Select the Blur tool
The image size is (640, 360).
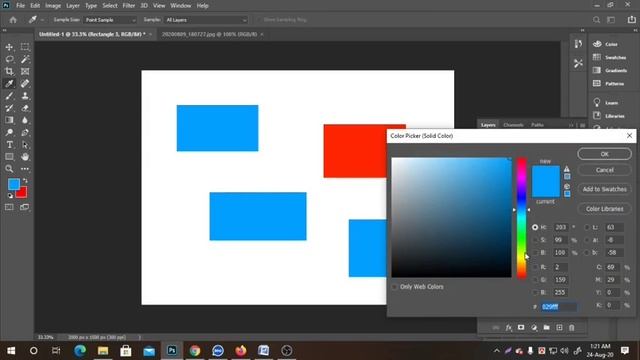pyautogui.click(x=25, y=120)
